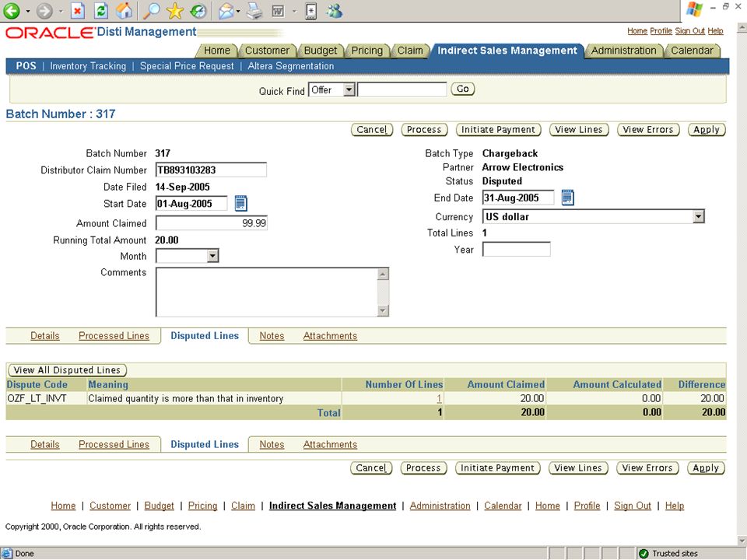Click the Messenger people icon
This screenshot has width=747, height=560.
[x=335, y=10]
